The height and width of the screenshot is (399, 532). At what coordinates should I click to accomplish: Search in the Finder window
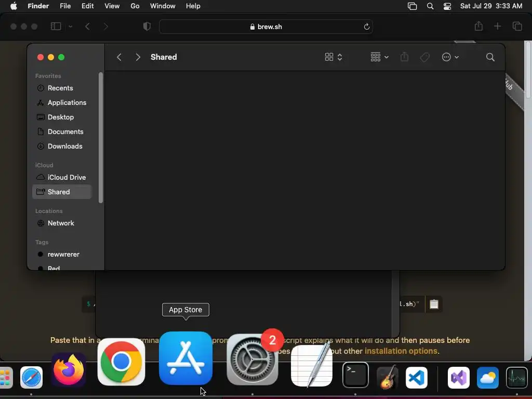tap(490, 57)
